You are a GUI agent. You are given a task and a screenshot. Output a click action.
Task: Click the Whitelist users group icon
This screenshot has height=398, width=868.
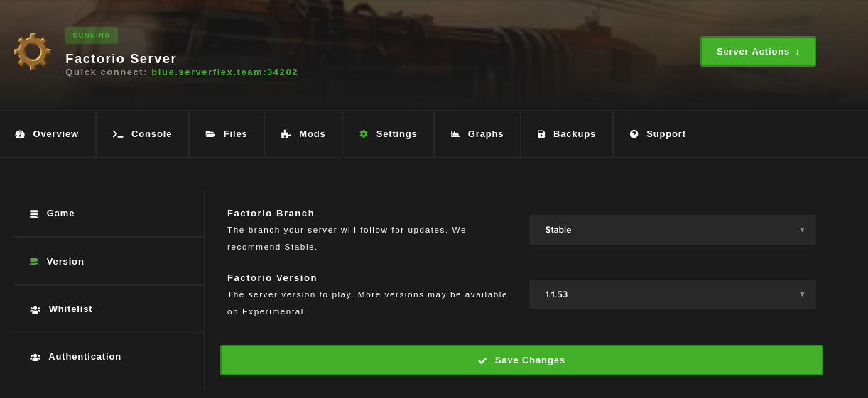pos(35,310)
